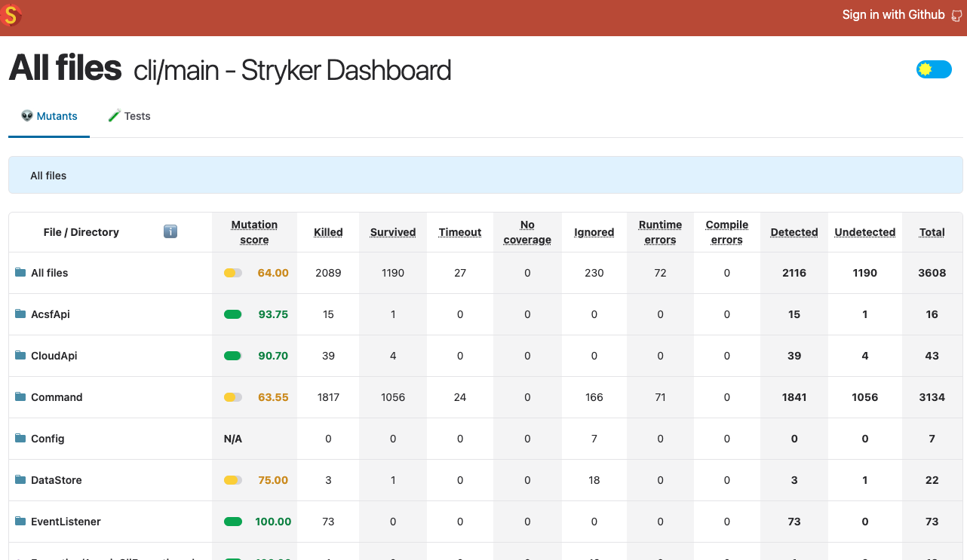Click the DataStore yellow progress bar
This screenshot has width=967, height=560.
click(x=233, y=480)
